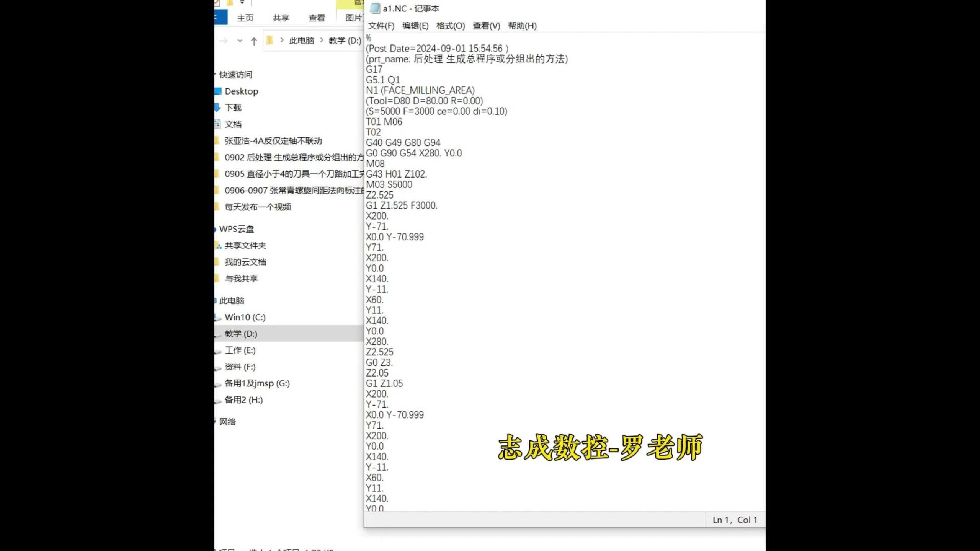The image size is (980, 551).
Task: Open 网络 network in the sidebar
Action: (228, 422)
